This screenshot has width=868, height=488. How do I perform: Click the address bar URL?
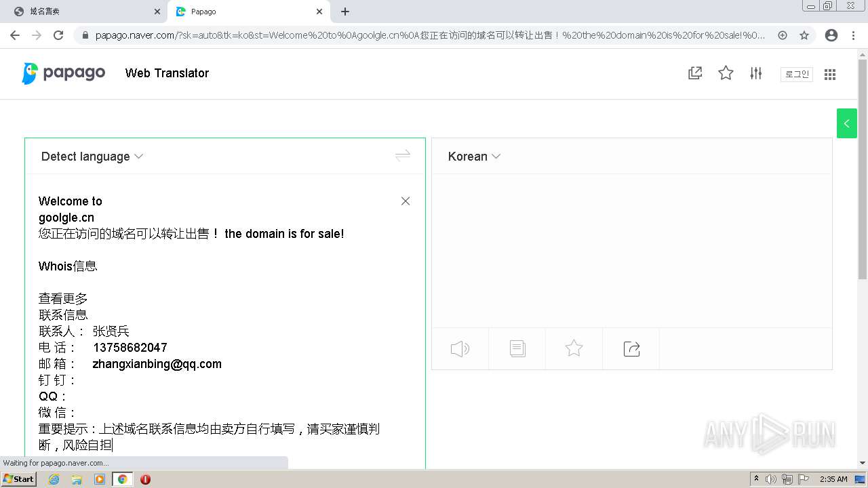(x=431, y=35)
